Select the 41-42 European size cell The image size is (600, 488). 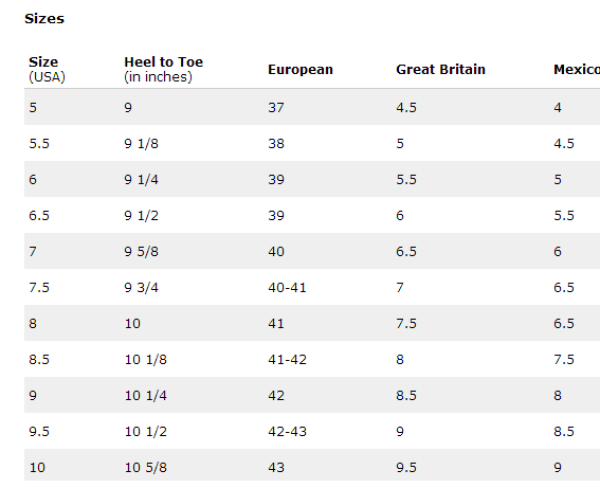[287, 359]
